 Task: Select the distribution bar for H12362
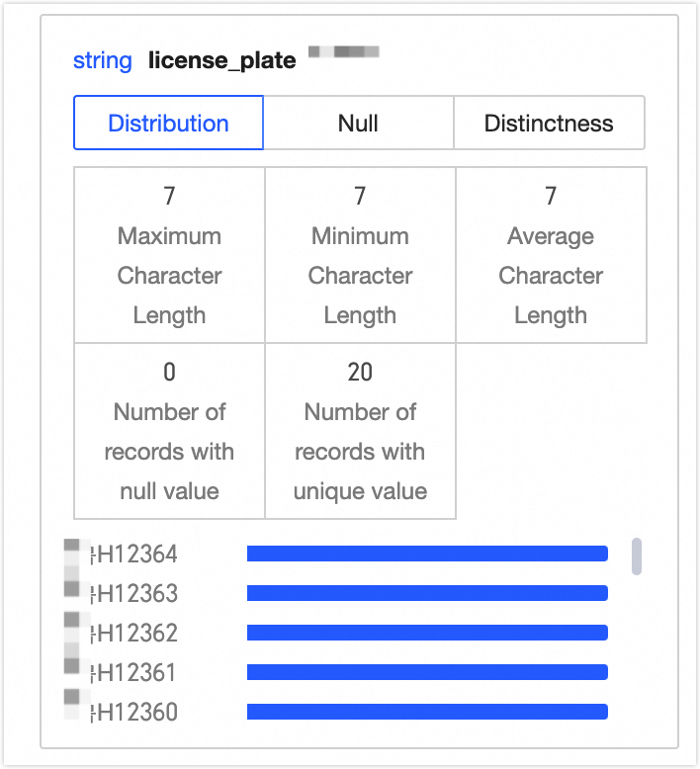(x=427, y=633)
